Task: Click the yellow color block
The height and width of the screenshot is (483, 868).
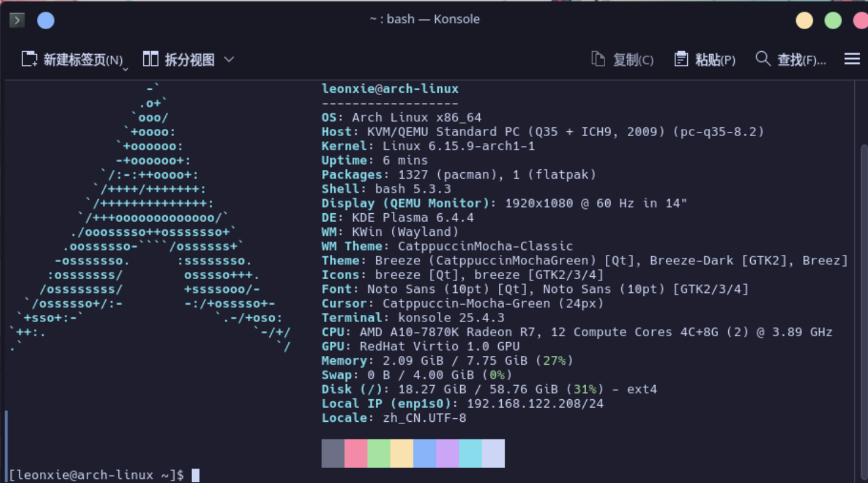Action: click(x=401, y=453)
